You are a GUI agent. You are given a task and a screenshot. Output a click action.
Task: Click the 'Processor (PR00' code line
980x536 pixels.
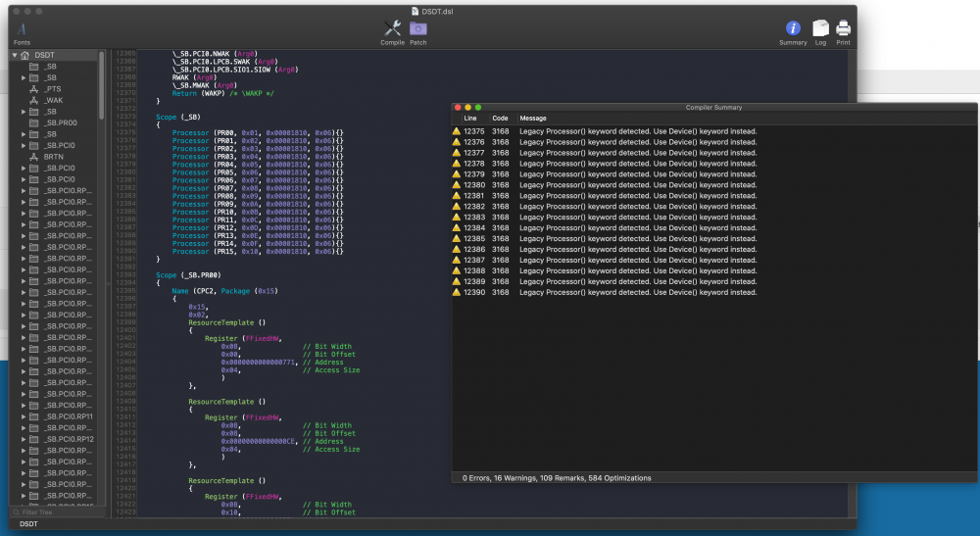coord(258,133)
